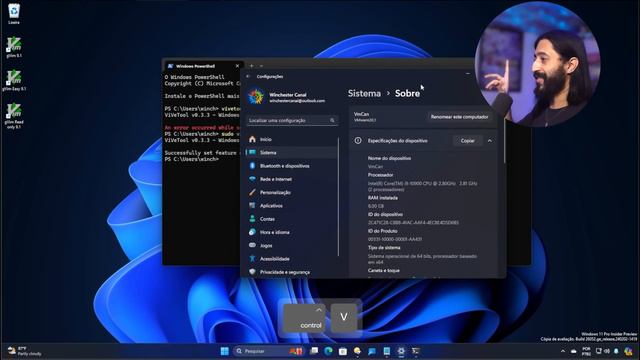Screen dimensions: 640x360
Task: Launch Microsoft Edge from the taskbar
Action: click(x=329, y=351)
